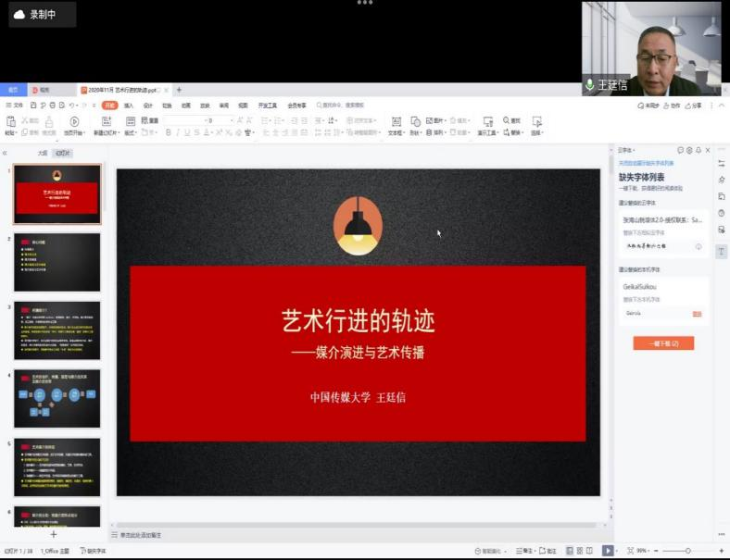Open the font size dropdown
The image size is (730, 560).
pos(231,120)
